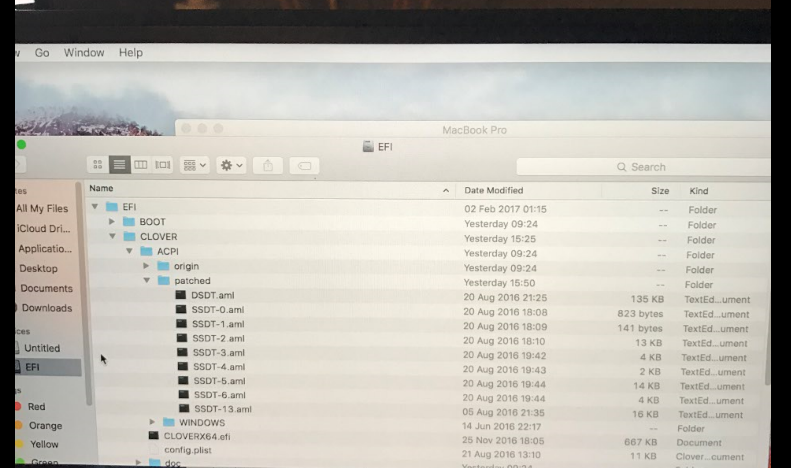Viewport: 791px width, 468px height.
Task: Open the EFI volume in sidebar
Action: coord(34,368)
